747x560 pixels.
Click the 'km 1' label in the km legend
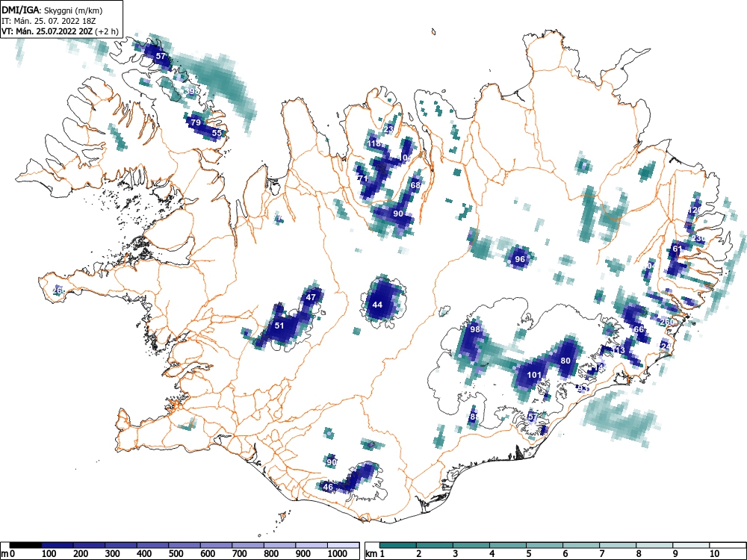pos(374,554)
